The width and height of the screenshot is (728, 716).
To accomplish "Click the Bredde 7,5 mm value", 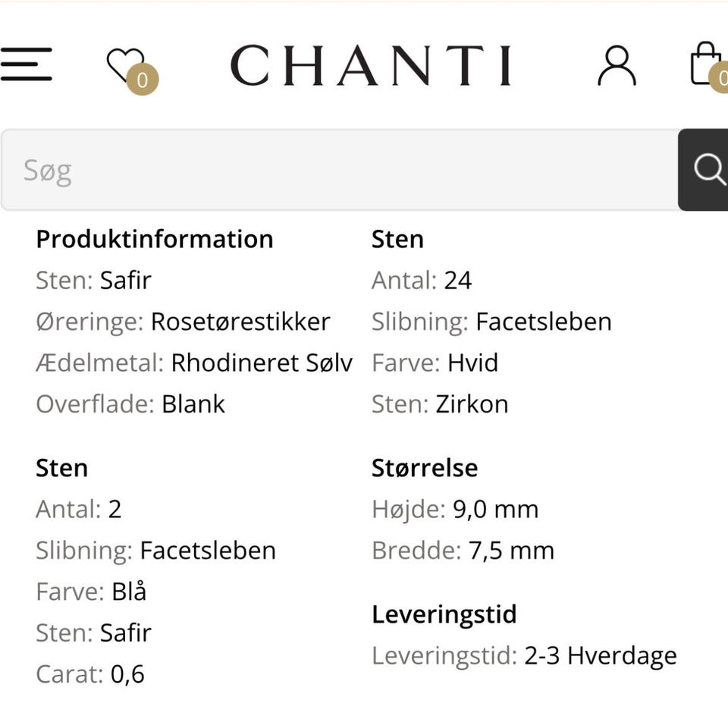I will point(511,550).
